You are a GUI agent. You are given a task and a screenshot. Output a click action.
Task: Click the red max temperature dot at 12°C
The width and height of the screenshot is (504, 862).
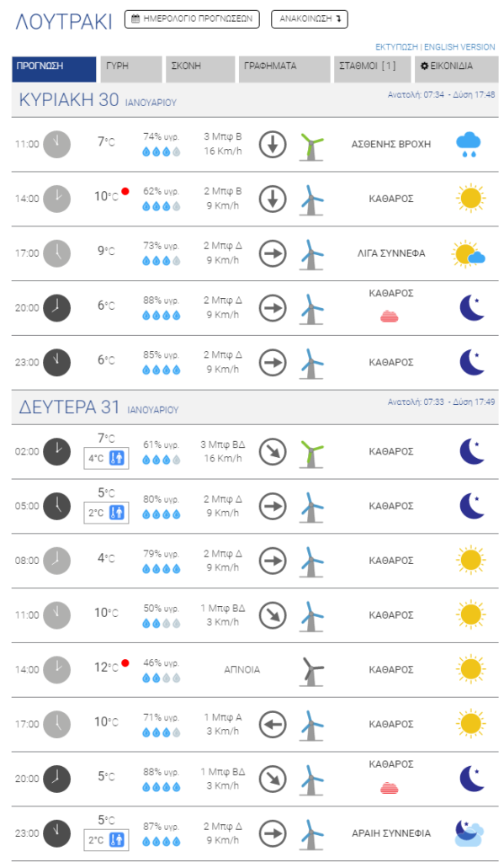125,663
